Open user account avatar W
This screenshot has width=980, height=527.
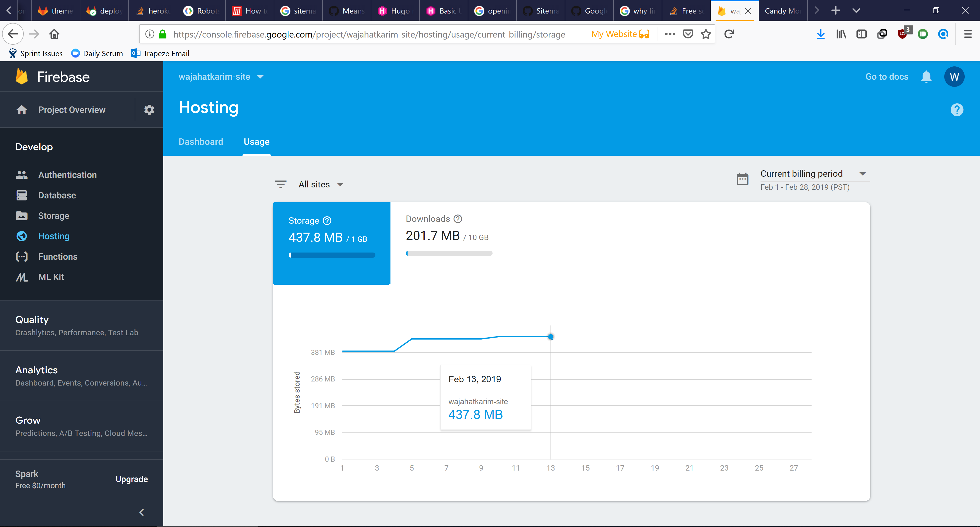tap(954, 77)
